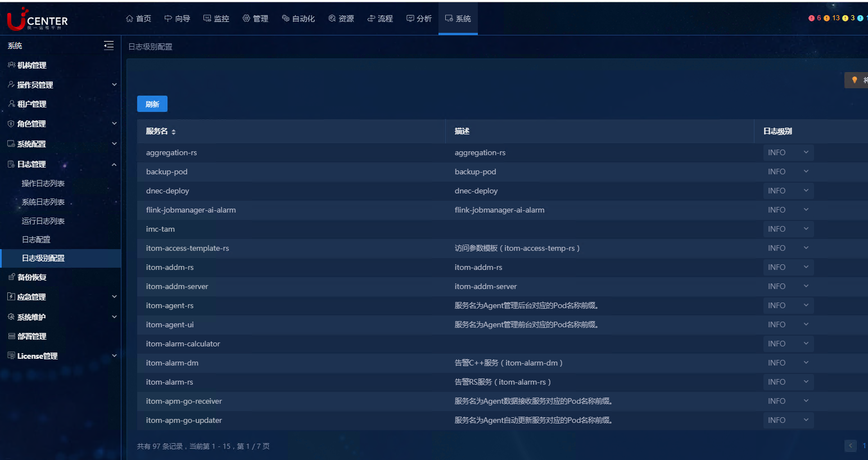Screen dimensions: 868x460
Task: Open 日志配置 in the sidebar
Action: tap(36, 240)
